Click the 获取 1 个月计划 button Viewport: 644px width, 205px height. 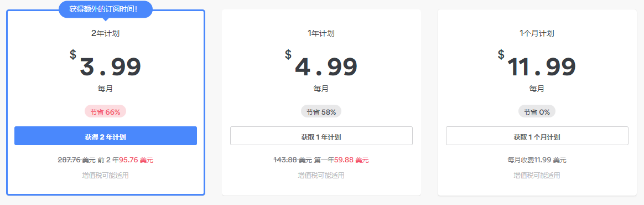pos(537,136)
